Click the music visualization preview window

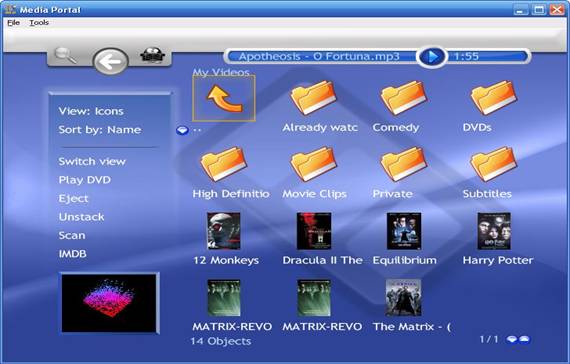click(109, 303)
